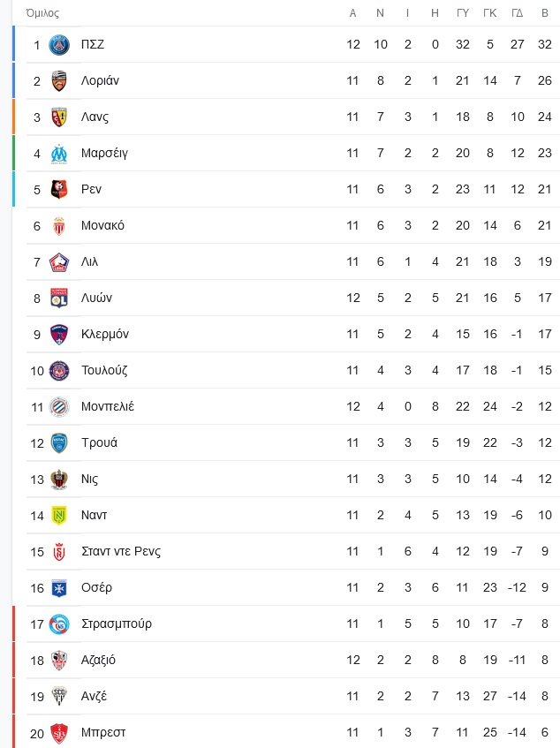Image resolution: width=560 pixels, height=748 pixels.
Task: Select the Μονπελιέ team crest
Action: (x=58, y=407)
